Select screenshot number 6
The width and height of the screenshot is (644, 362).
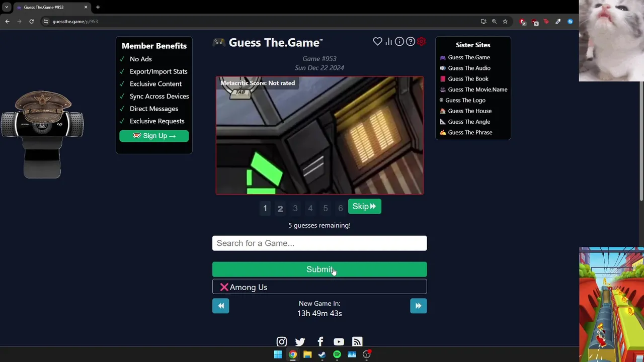pyautogui.click(x=341, y=208)
